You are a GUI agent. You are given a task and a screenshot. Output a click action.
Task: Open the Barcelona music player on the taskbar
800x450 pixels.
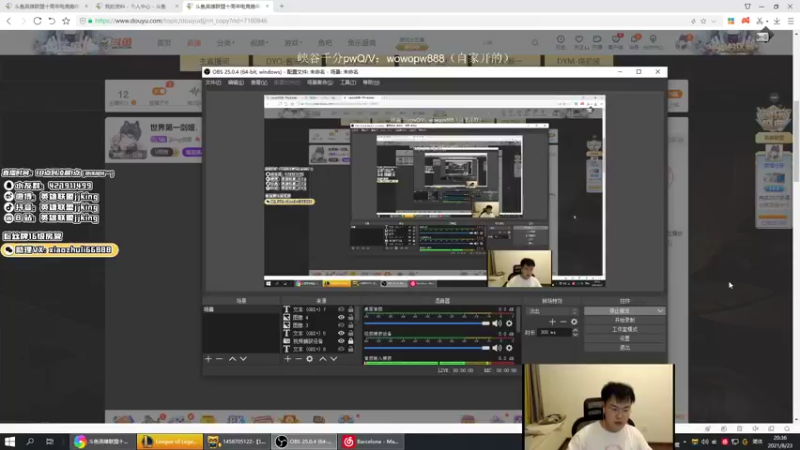pos(372,441)
